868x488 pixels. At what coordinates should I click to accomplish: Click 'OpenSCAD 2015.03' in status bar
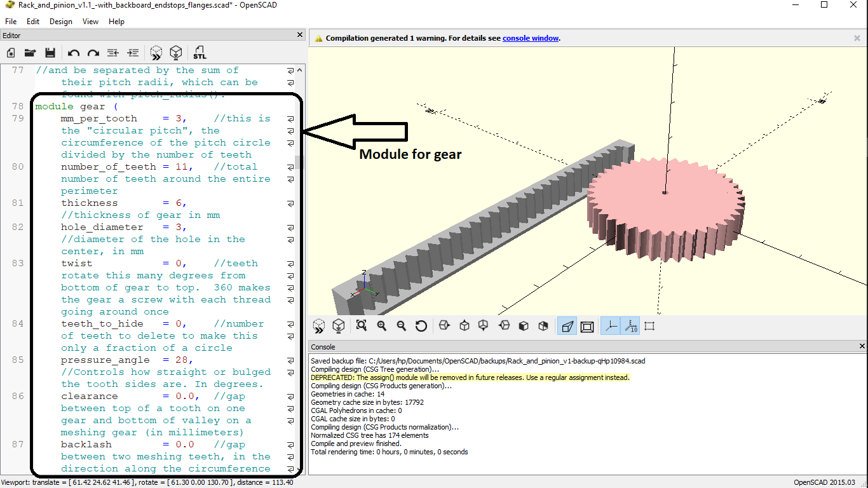click(x=824, y=482)
